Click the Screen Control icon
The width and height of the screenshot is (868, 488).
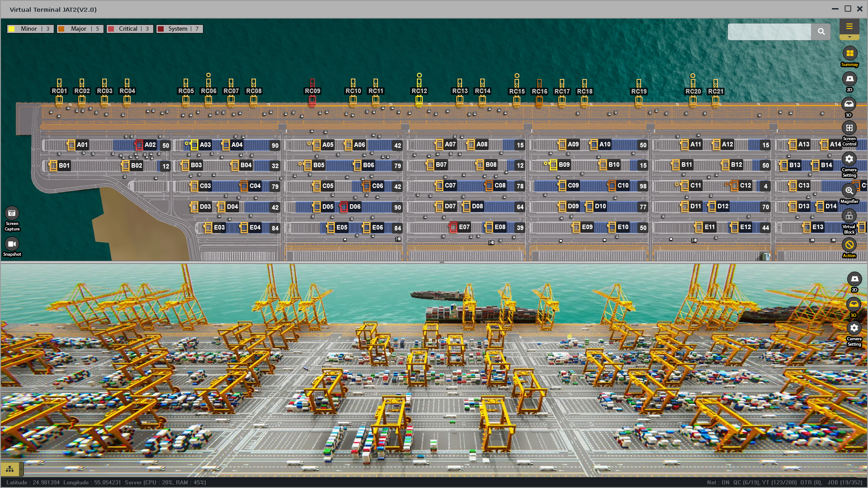click(849, 128)
